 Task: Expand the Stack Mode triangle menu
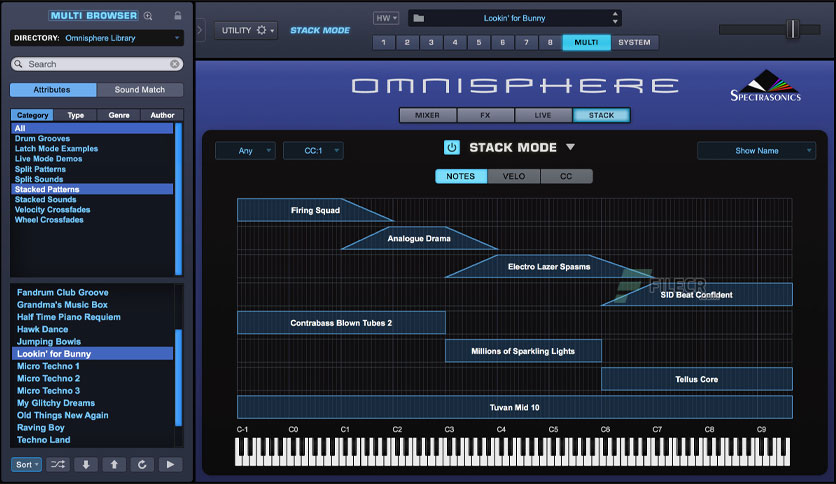click(x=570, y=147)
